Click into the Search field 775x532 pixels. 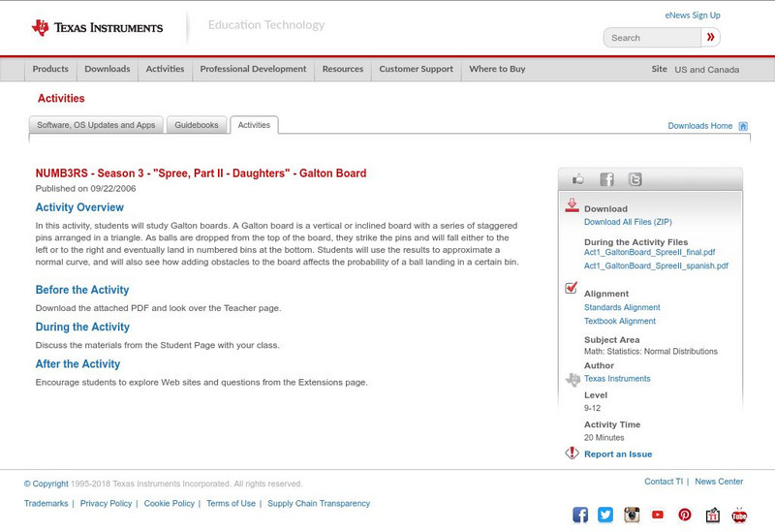pyautogui.click(x=652, y=38)
